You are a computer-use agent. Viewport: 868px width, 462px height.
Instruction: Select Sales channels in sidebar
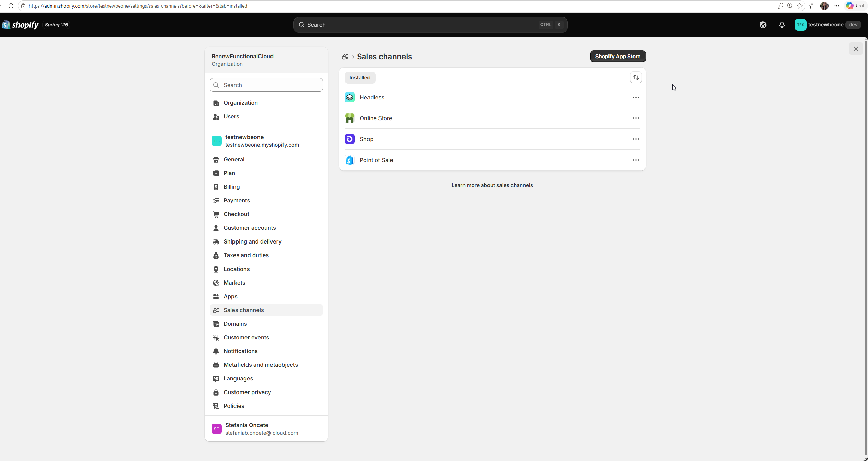click(266, 310)
